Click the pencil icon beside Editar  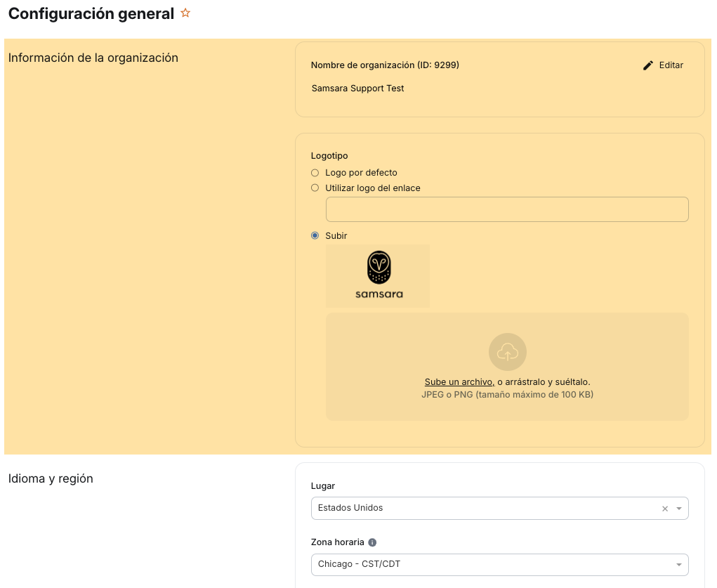click(x=647, y=65)
